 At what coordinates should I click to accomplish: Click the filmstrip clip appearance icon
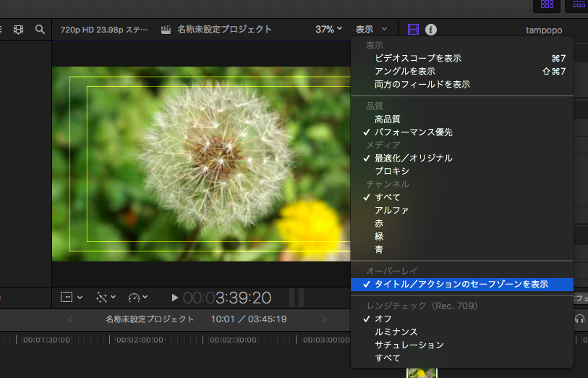tap(18, 30)
